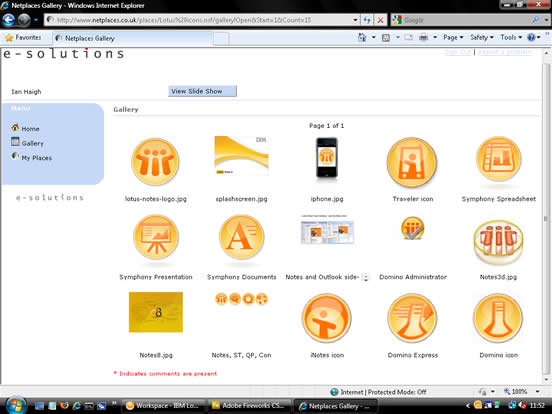Open My Places in the sidebar menu
Viewport: 552px width, 414px height.
tap(37, 158)
